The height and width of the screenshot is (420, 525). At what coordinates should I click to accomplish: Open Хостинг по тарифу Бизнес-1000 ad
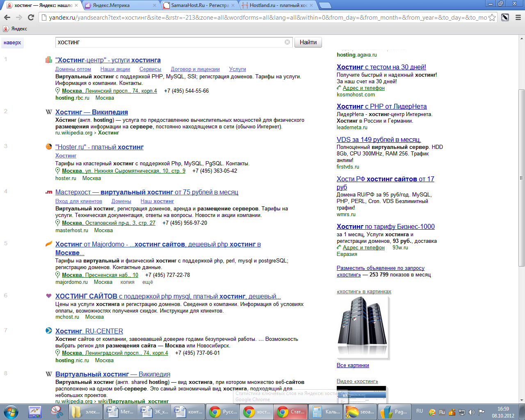pyautogui.click(x=386, y=227)
